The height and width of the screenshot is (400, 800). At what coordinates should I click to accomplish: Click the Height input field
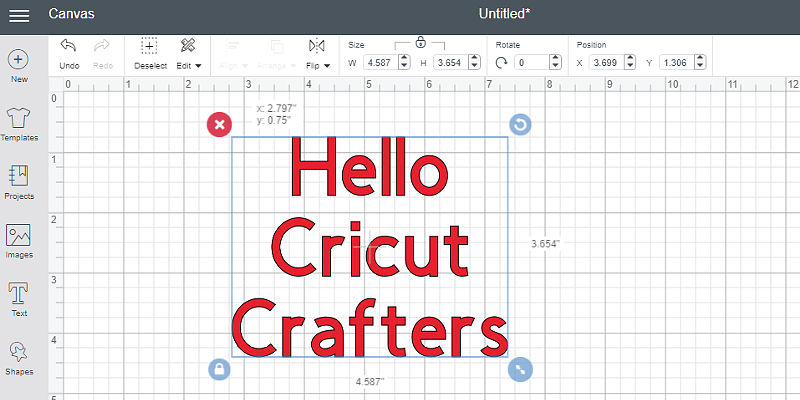pos(451,63)
